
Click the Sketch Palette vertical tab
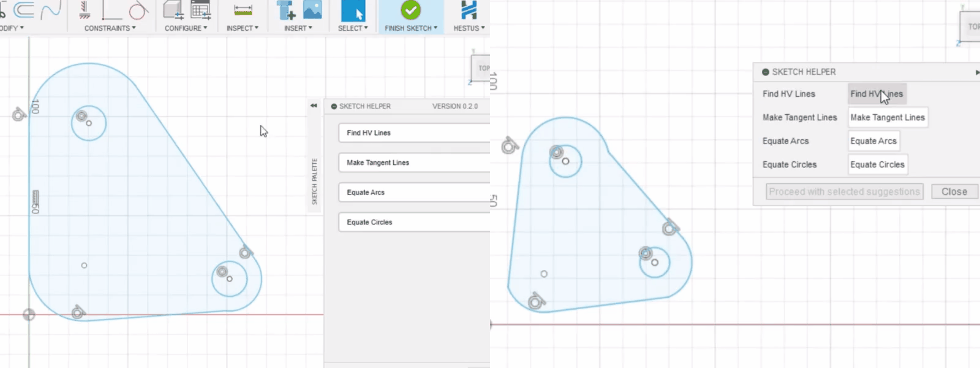tap(314, 182)
